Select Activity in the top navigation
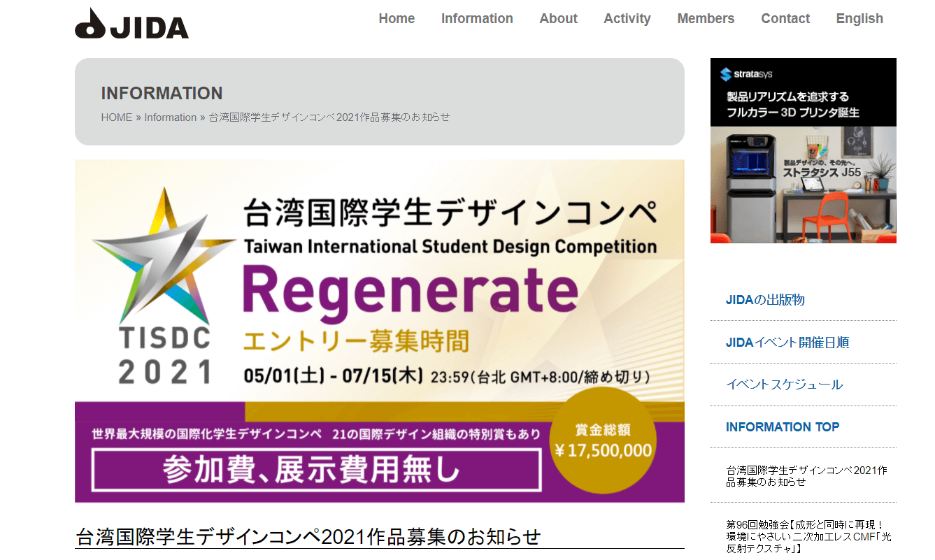This screenshot has width=935, height=560. 627,19
